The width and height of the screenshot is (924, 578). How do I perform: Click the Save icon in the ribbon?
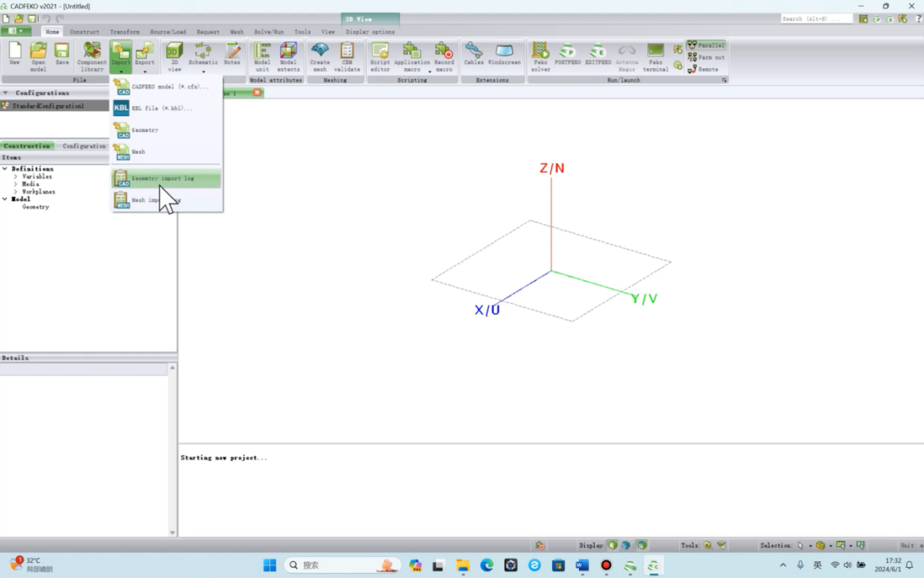pos(62,53)
